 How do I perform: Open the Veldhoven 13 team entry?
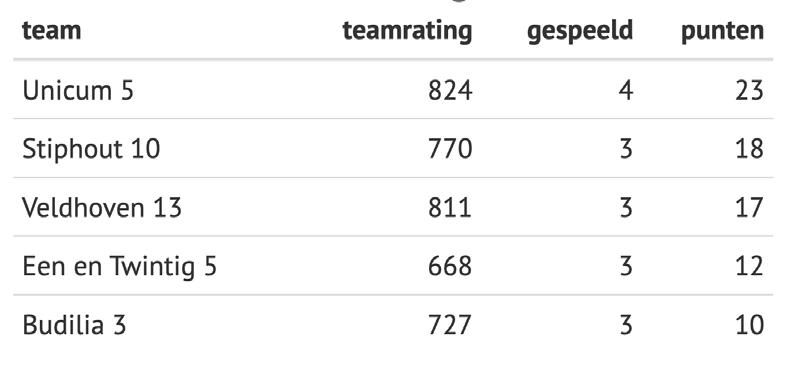coord(102,208)
